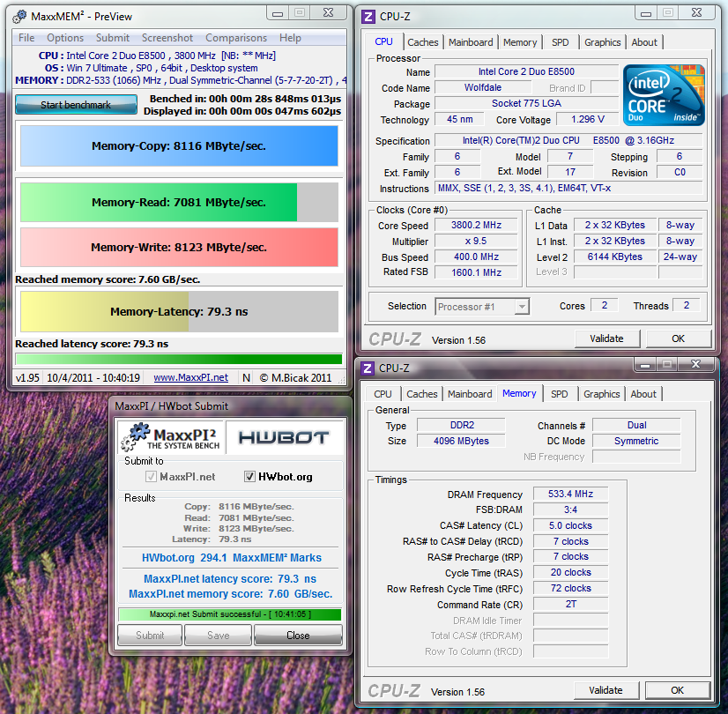Viewport: 728px width, 714px height.
Task: Toggle the HWbot.org checkbox
Action: click(x=249, y=477)
